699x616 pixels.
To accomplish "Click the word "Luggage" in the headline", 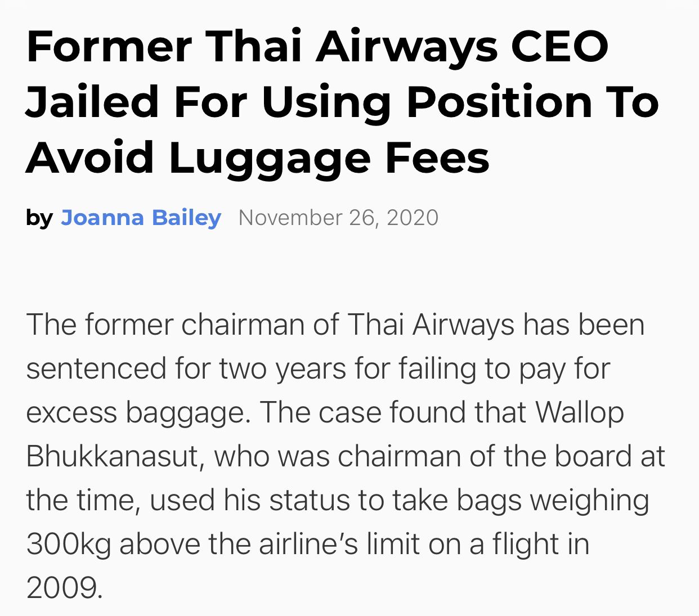I will pos(270,160).
